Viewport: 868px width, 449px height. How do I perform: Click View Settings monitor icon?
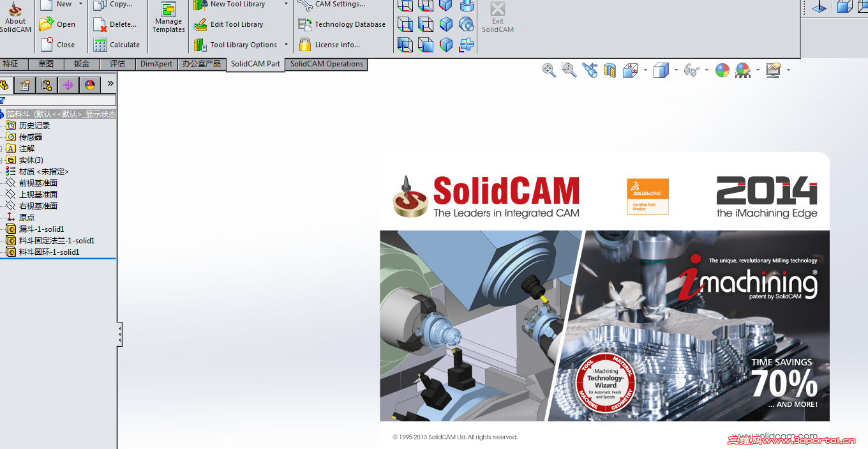coord(774,70)
